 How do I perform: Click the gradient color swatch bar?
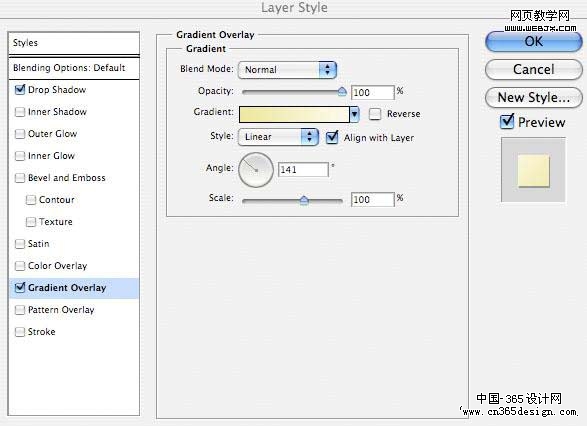tap(294, 115)
